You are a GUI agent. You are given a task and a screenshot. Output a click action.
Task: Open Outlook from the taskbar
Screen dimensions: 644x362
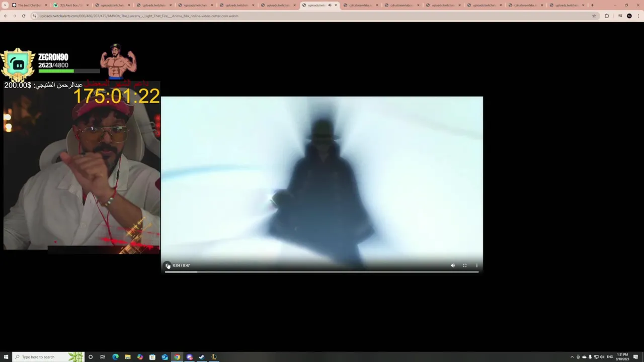click(x=165, y=357)
